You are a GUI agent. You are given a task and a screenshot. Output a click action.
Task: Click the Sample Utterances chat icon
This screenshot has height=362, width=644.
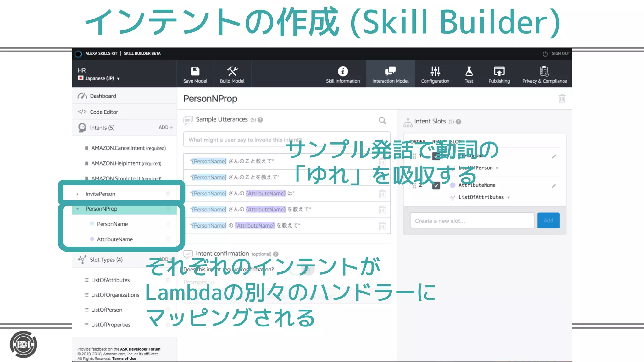(188, 120)
